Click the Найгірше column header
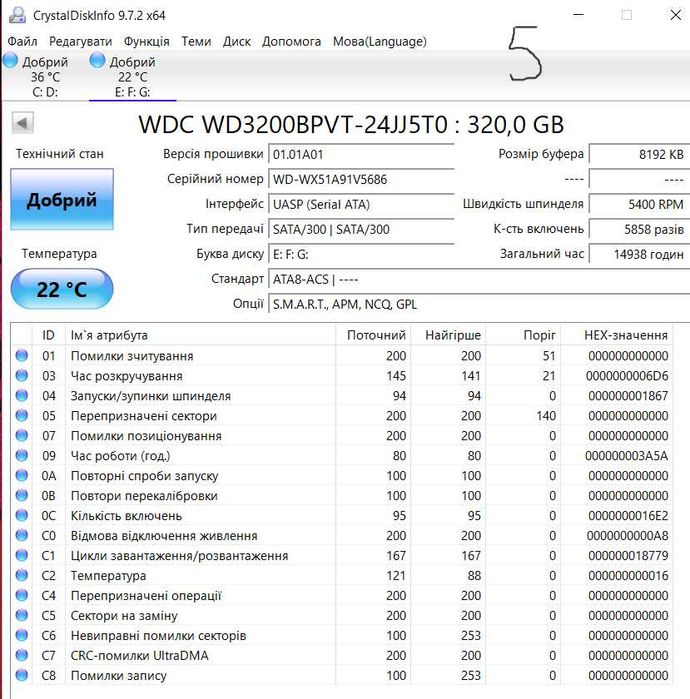The height and width of the screenshot is (699, 690). [x=448, y=335]
